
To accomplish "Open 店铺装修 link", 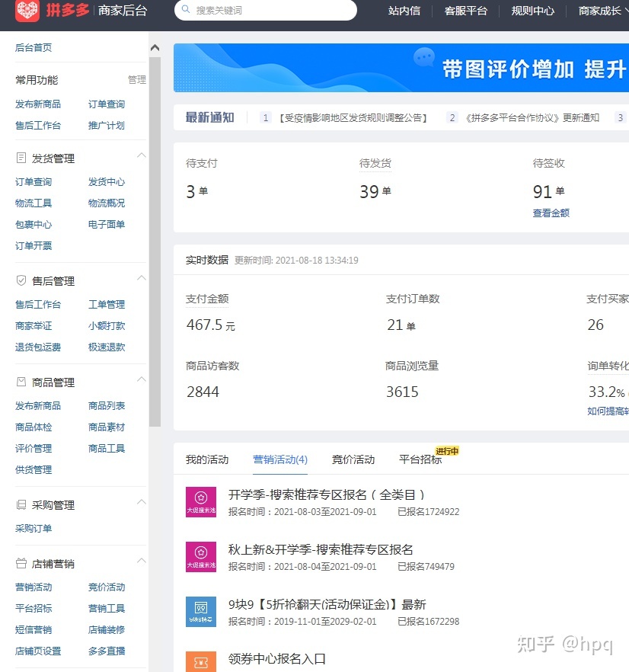I will (107, 630).
